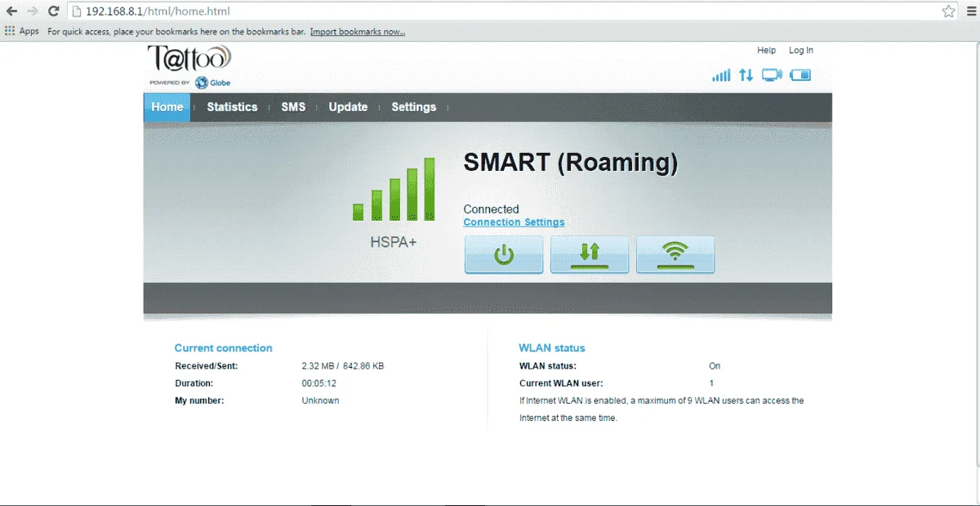980x506 pixels.
Task: Click the Help link
Action: point(767,51)
